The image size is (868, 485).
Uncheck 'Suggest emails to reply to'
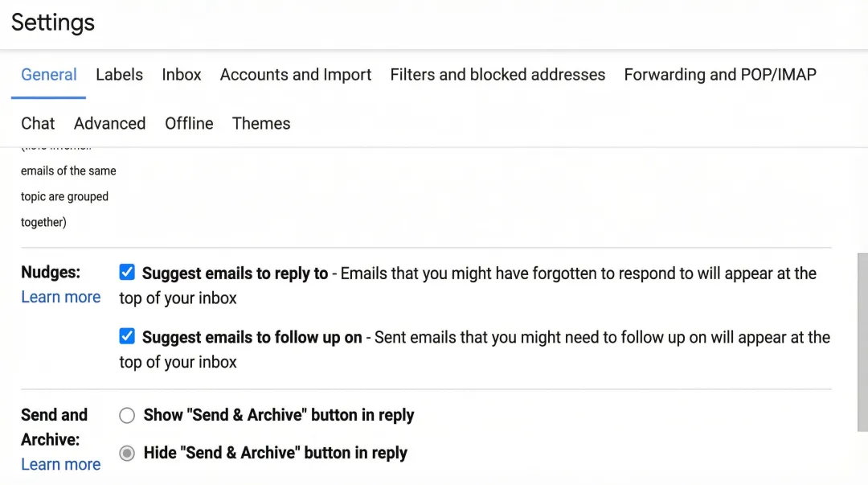127,272
